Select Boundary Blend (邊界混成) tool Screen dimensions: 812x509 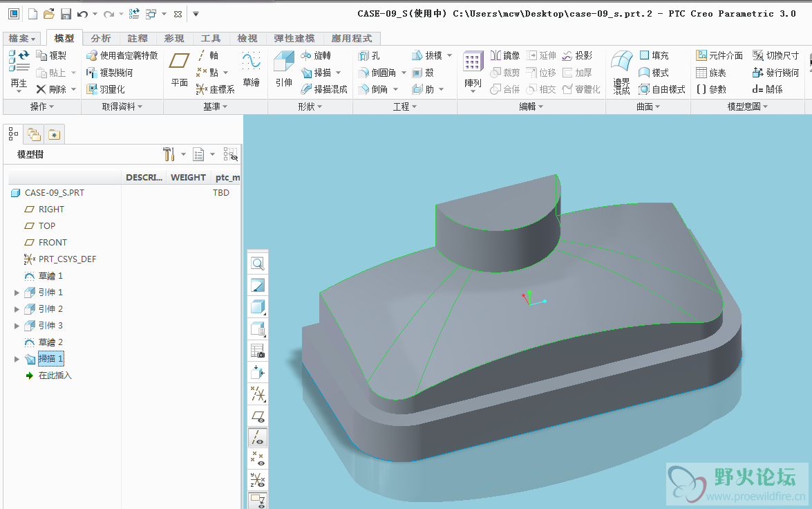pos(621,73)
